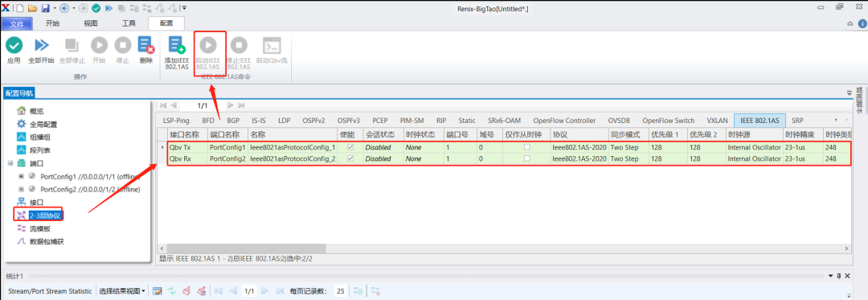Expand the PortConfig1 tree node

(x=22, y=176)
